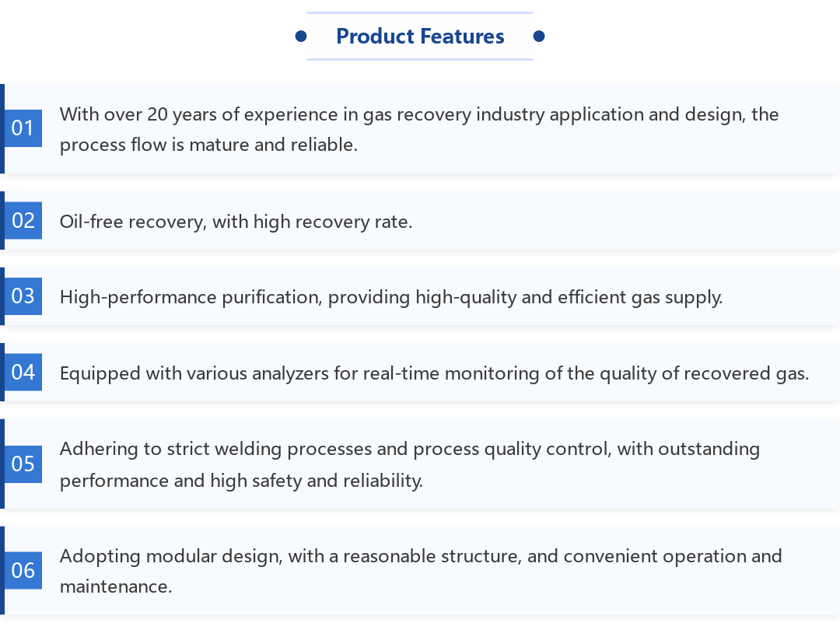Click the blue accent bar beside badge 05
The height and width of the screenshot is (644, 840).
(2, 464)
